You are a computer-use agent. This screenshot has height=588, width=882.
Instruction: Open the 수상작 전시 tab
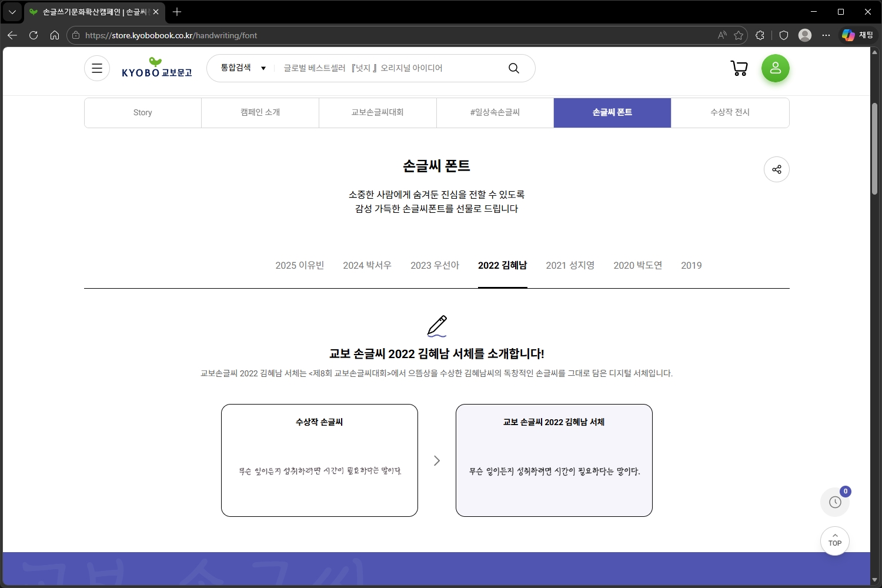click(730, 112)
